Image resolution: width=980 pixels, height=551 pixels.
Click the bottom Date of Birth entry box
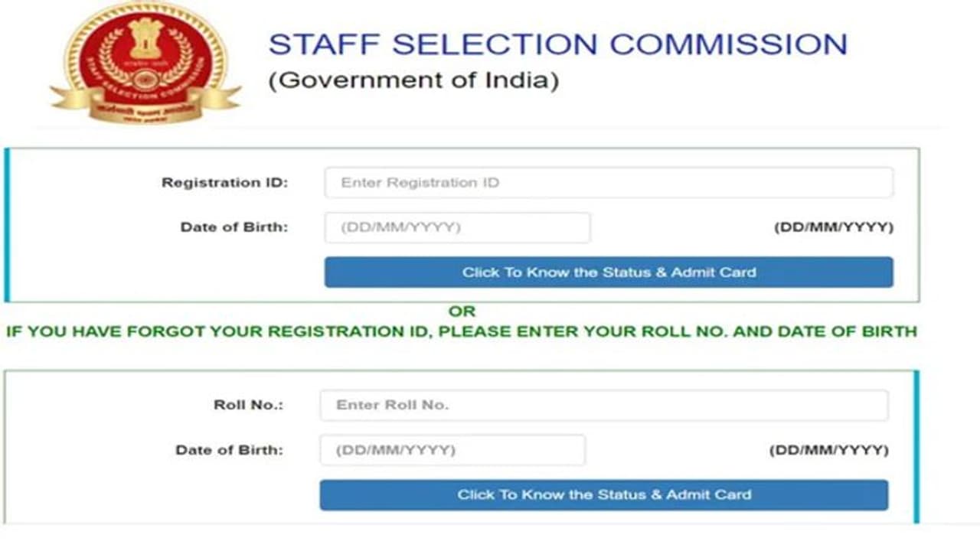pos(452,450)
